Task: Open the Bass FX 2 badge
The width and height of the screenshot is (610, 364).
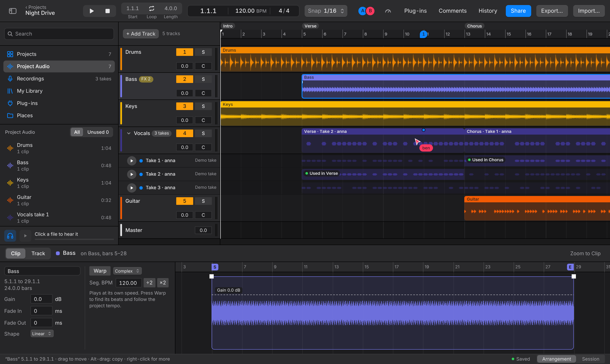Action: (146, 79)
